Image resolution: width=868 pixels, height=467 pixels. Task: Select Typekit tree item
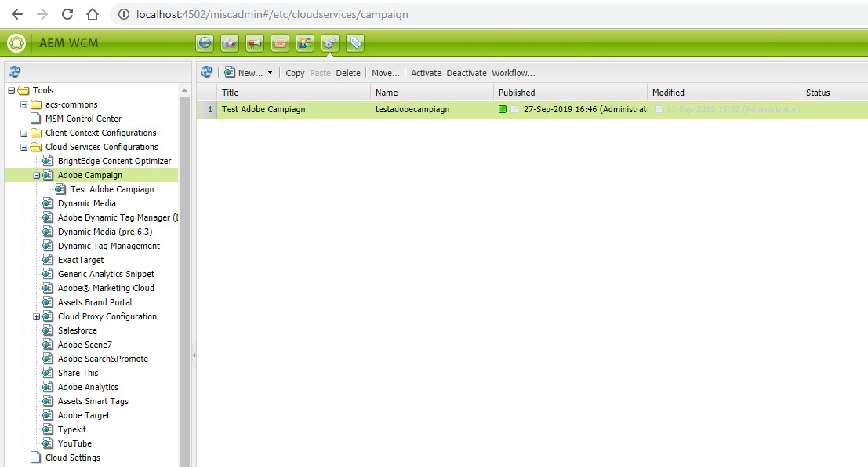tap(72, 429)
